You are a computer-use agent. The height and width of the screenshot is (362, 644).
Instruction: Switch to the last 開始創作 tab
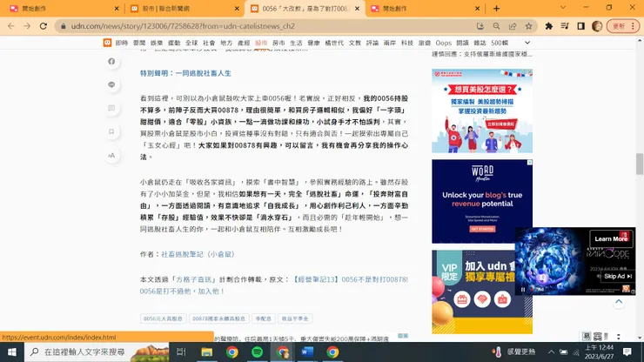425,8
